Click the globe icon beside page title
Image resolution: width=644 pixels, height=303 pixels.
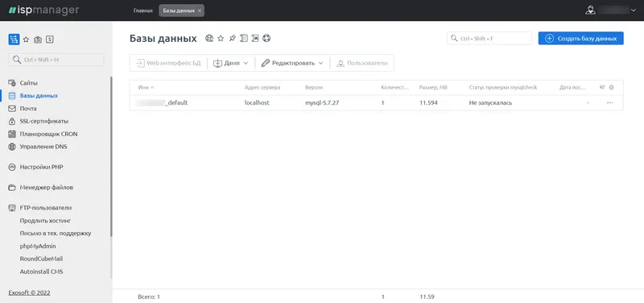[x=209, y=38]
